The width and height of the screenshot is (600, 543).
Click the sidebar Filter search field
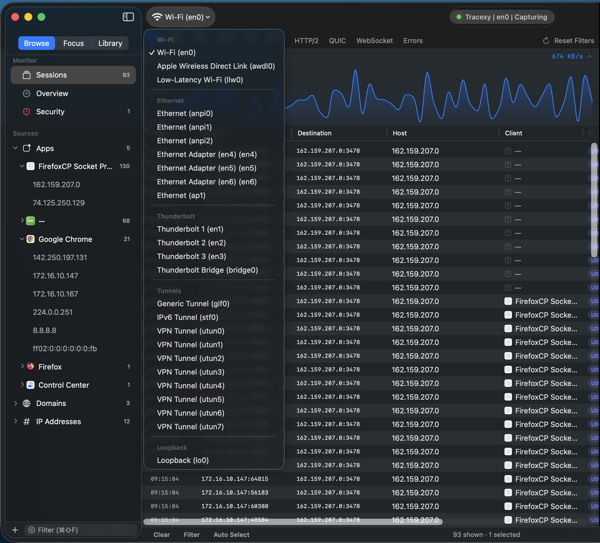81,530
